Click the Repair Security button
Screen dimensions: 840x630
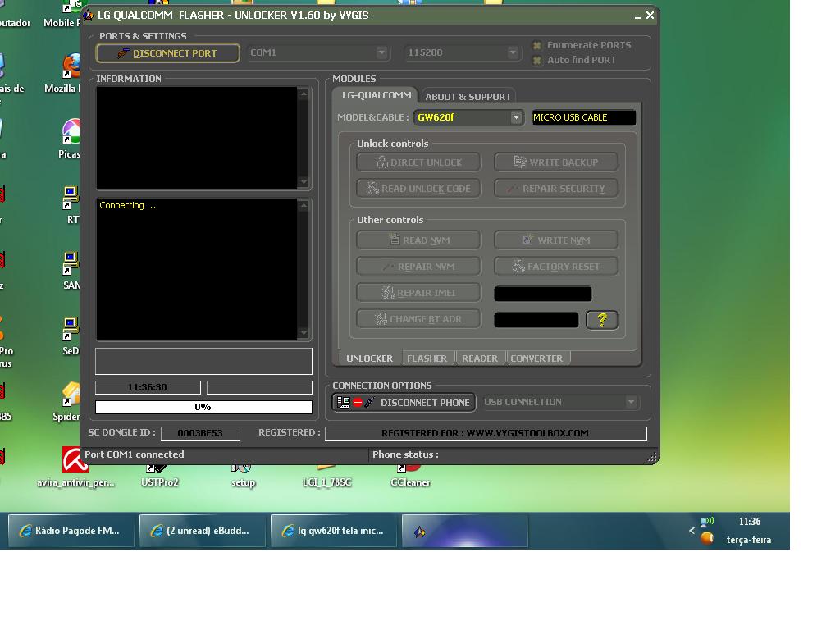point(556,189)
